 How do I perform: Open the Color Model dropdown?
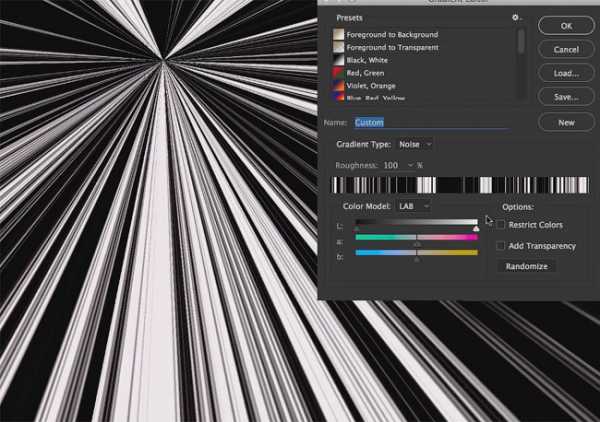[x=414, y=206]
